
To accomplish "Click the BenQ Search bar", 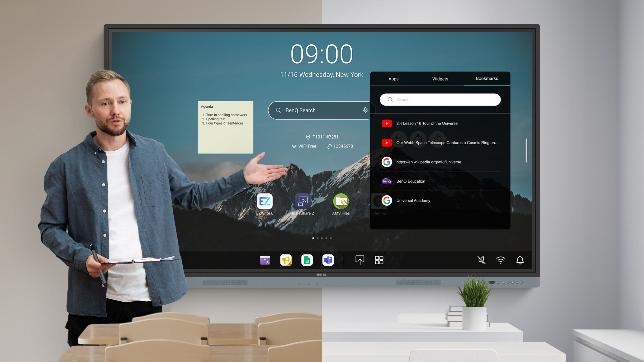I will click(322, 110).
